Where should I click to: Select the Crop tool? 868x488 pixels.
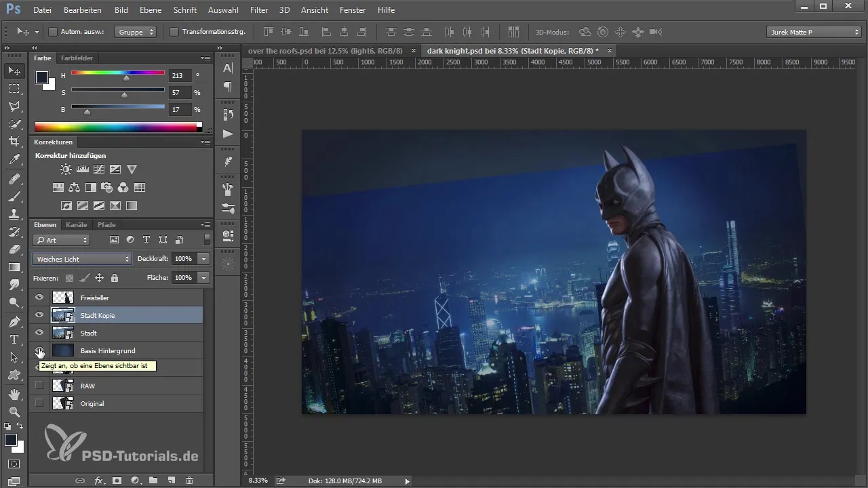[x=14, y=142]
